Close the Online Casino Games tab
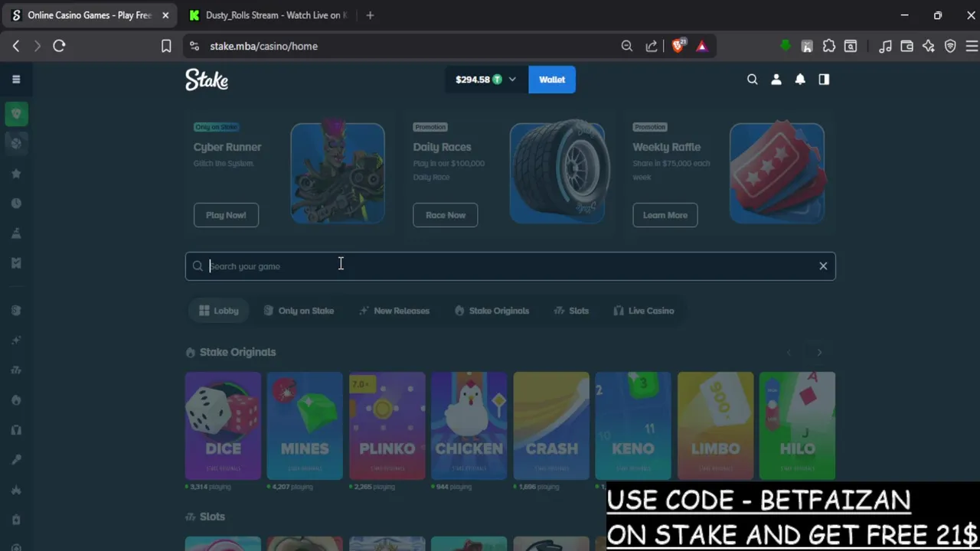Screen dimensions: 980x551 (x=165, y=15)
